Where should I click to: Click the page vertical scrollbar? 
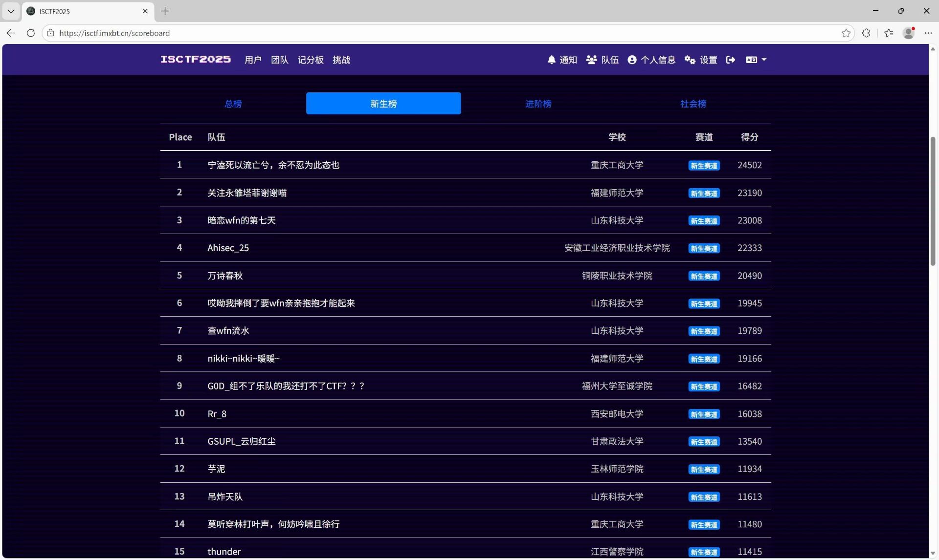tap(933, 200)
